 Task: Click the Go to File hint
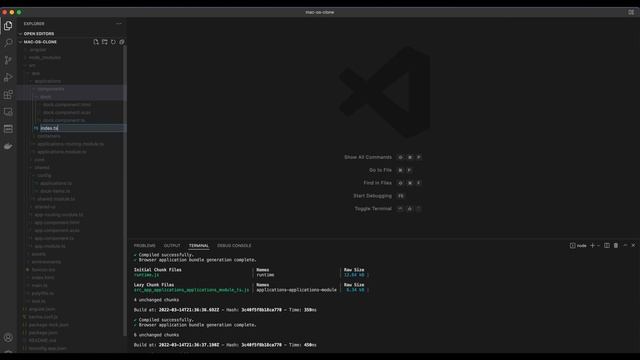[380, 170]
